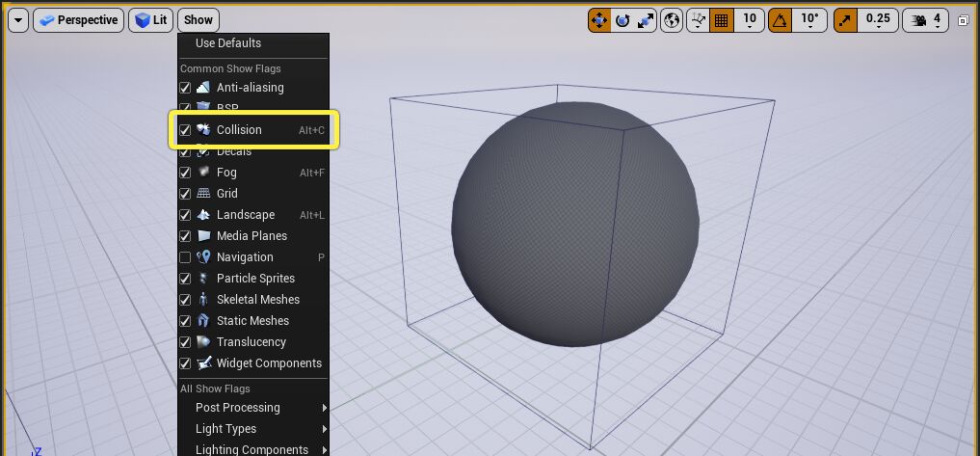Screen dimensions: 980x456
Task: Uncheck the Media Planes checkbox
Action: [185, 236]
